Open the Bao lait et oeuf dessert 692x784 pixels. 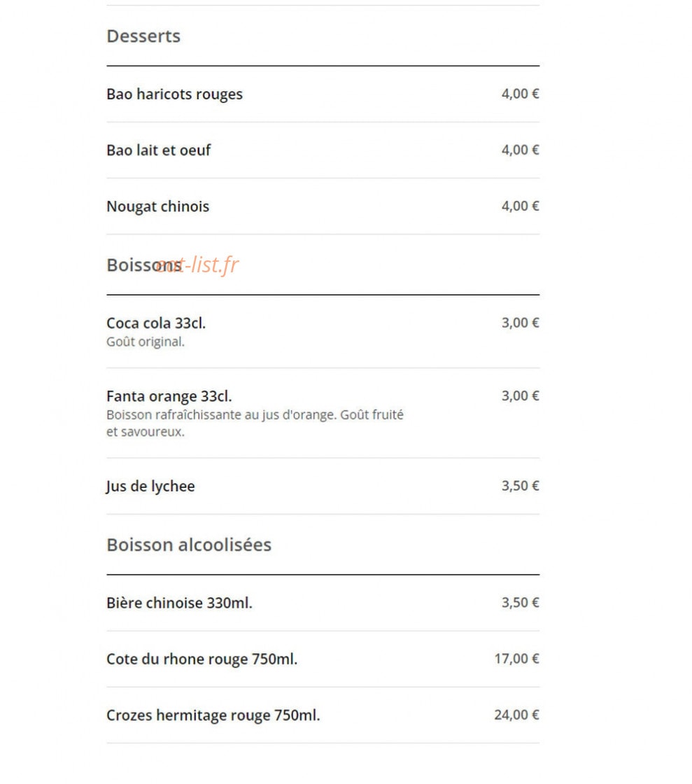[323, 150]
